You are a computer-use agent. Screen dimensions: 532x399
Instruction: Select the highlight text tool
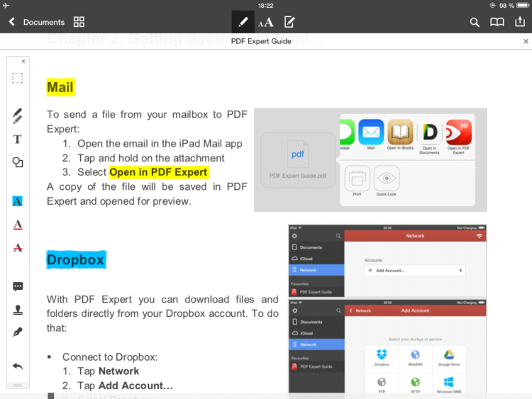coord(18,201)
